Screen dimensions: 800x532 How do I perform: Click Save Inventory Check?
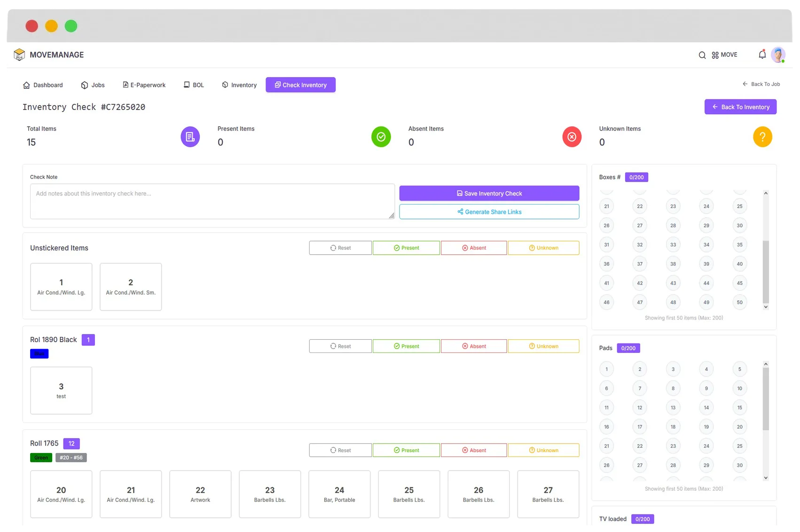[x=489, y=193]
